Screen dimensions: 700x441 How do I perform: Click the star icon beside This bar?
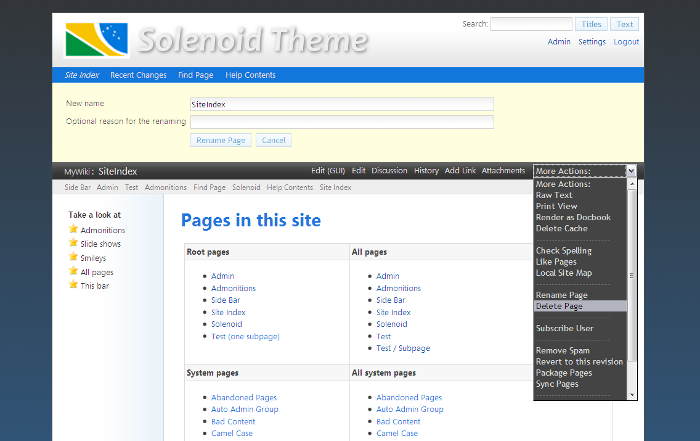coord(73,284)
